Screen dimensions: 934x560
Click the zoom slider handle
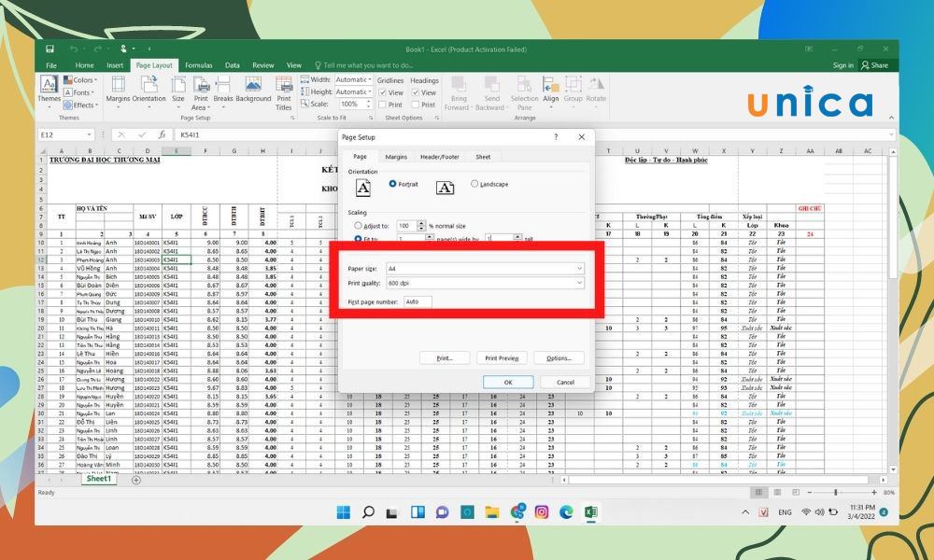tap(836, 492)
